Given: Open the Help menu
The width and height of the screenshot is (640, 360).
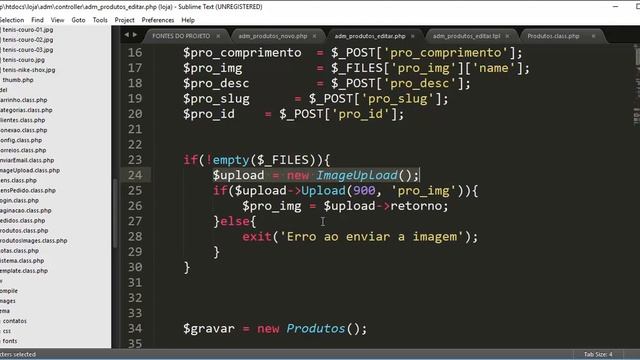Looking at the screenshot, I should pyautogui.click(x=188, y=20).
